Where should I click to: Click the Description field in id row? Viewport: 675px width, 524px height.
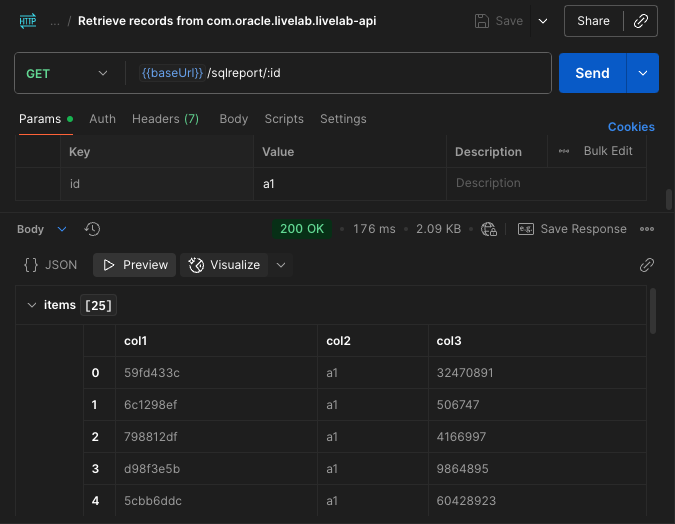point(546,183)
